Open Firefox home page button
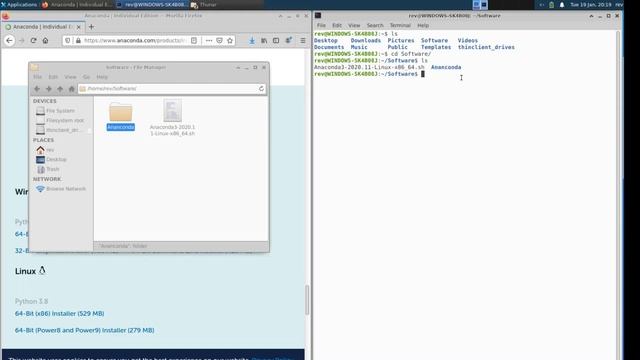The height and width of the screenshot is (360, 640). 45,40
